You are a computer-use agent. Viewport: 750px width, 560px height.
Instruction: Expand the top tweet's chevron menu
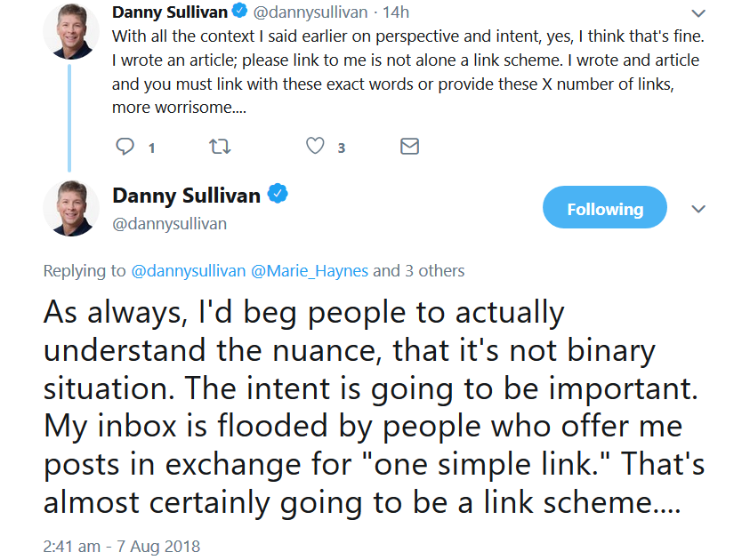pyautogui.click(x=698, y=13)
